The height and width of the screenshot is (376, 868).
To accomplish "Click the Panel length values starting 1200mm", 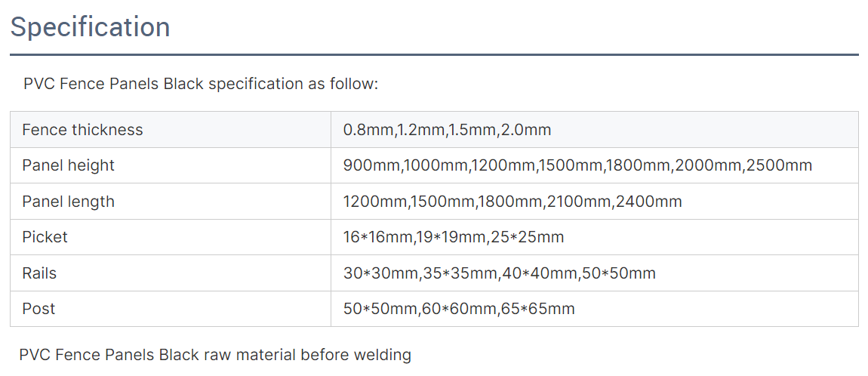I will (512, 202).
